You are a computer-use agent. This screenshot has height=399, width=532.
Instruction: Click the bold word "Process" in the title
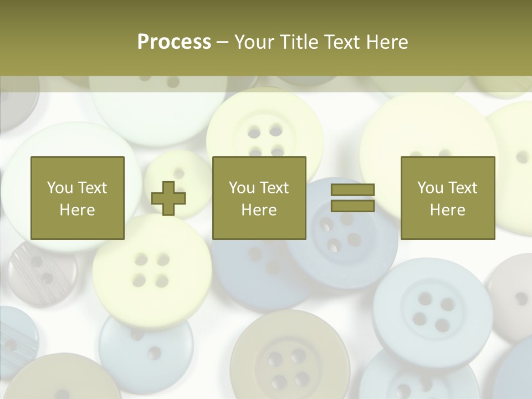(x=174, y=42)
